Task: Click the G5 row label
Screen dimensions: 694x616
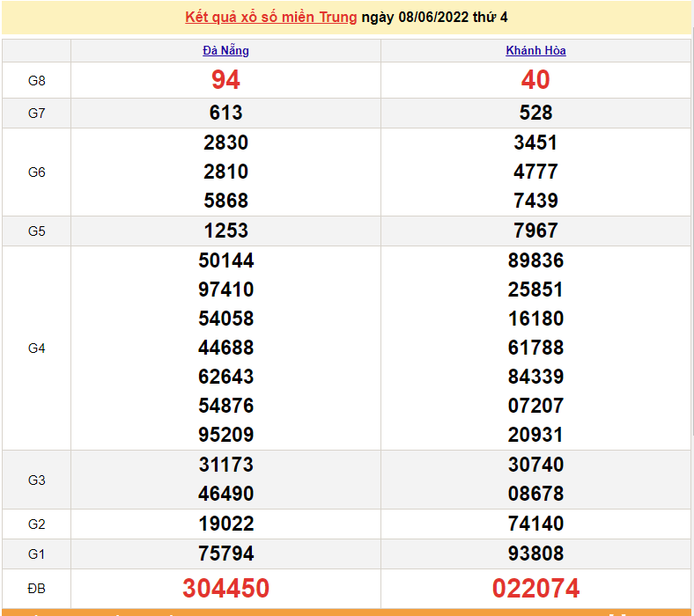Action: (x=36, y=231)
